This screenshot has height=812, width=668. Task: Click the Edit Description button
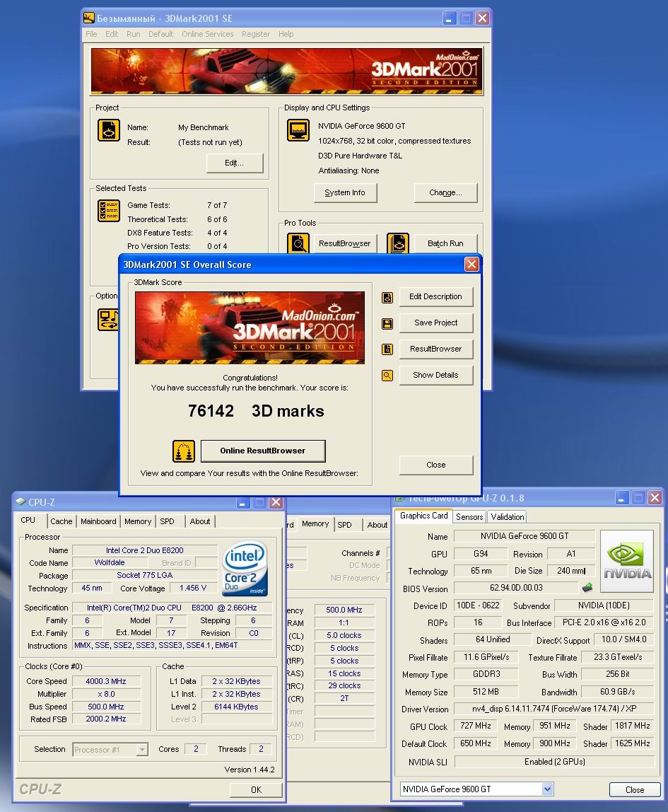click(435, 297)
